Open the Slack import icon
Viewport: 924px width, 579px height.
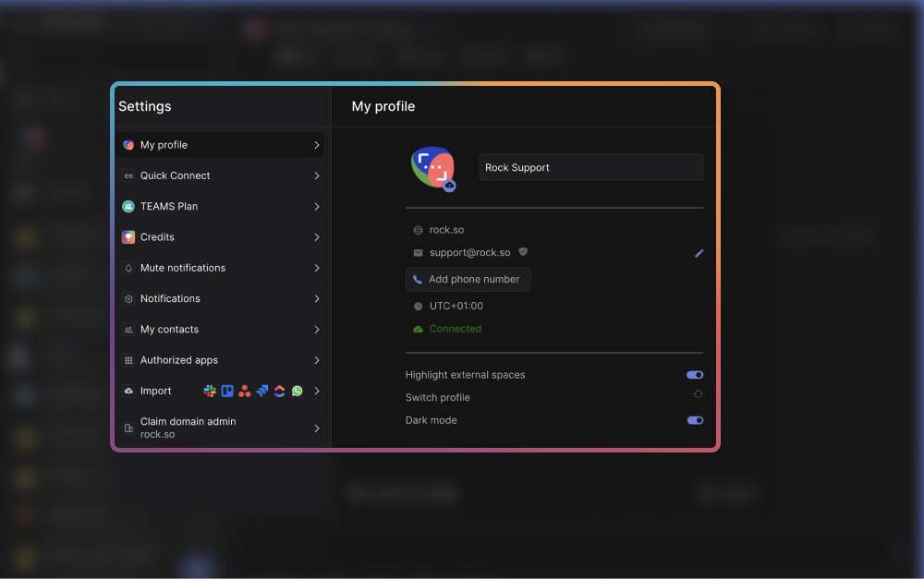coord(210,391)
